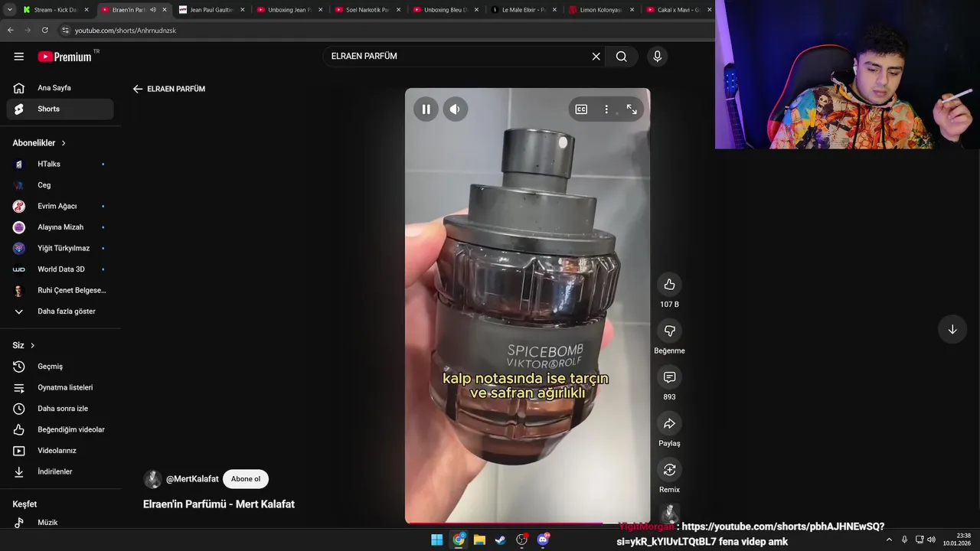980x551 pixels.
Task: Navigate back in the browser
Action: click(x=10, y=30)
